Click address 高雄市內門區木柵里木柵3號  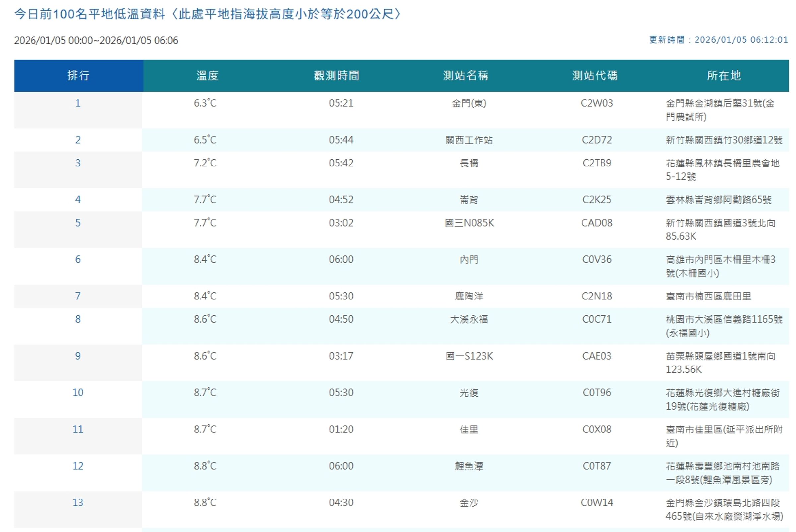click(x=721, y=266)
